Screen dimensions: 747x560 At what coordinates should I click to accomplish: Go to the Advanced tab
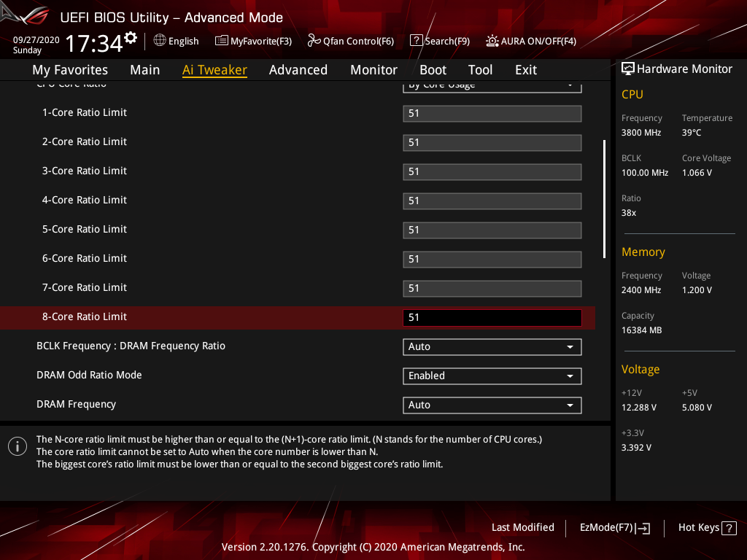coord(298,70)
